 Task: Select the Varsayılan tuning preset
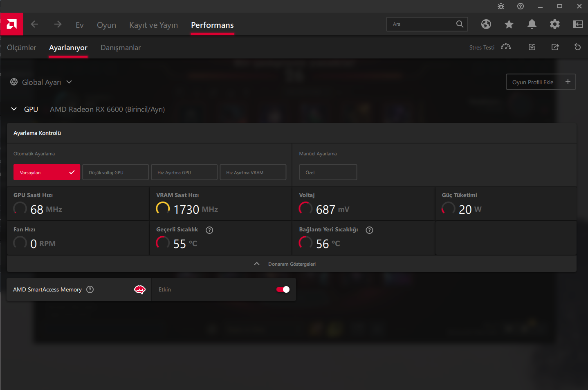(47, 172)
